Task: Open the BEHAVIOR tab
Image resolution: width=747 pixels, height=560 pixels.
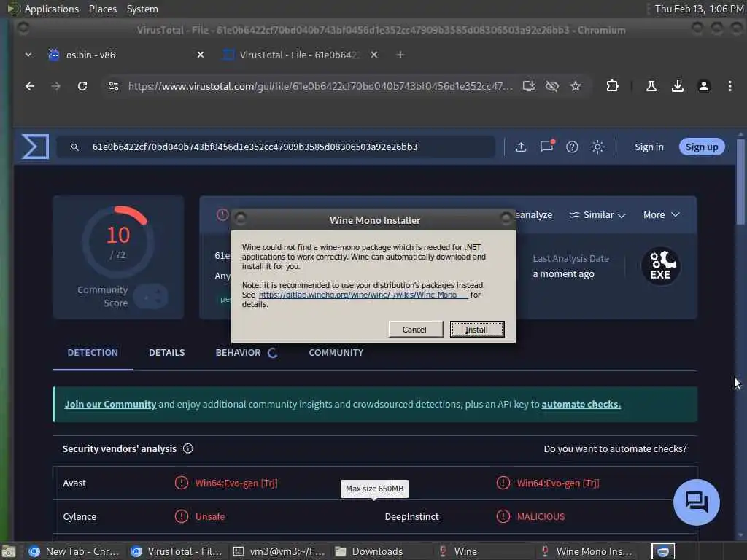Action: point(247,353)
